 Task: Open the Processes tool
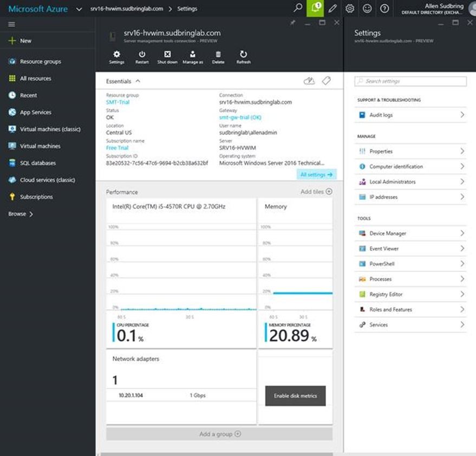pos(410,279)
